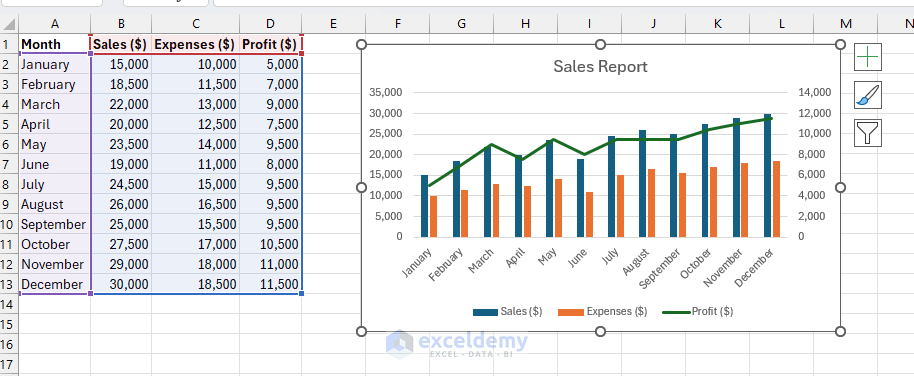The width and height of the screenshot is (914, 376).
Task: Click the 18,500 sales cell for February
Action: (x=121, y=85)
